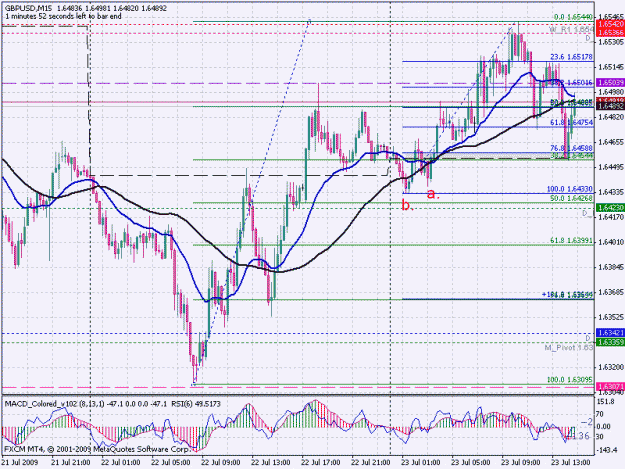Click the blue '23.6 1.65178' Fibonacci label
Image resolution: width=625 pixels, height=469 pixels.
pos(572,57)
